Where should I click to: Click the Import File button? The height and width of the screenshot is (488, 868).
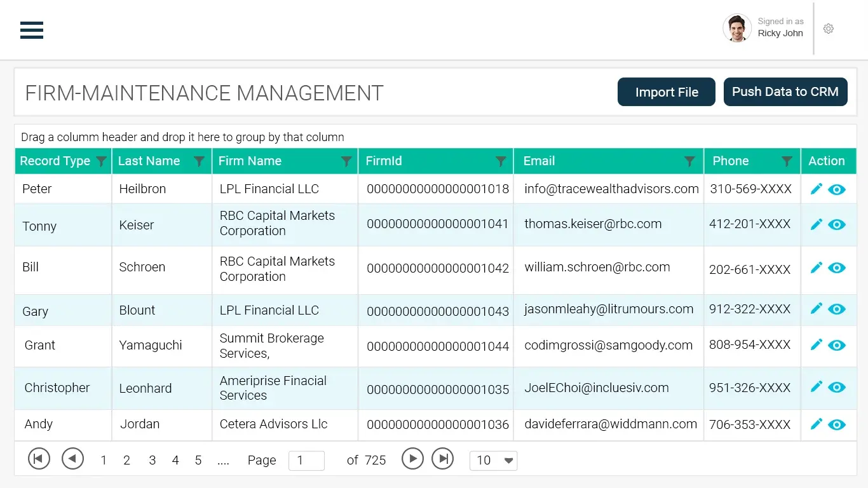(x=666, y=92)
